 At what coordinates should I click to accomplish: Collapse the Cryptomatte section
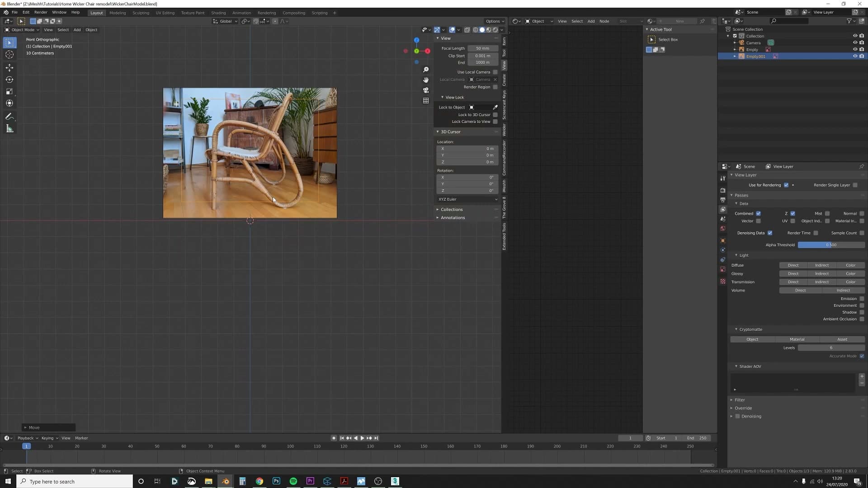pos(750,329)
